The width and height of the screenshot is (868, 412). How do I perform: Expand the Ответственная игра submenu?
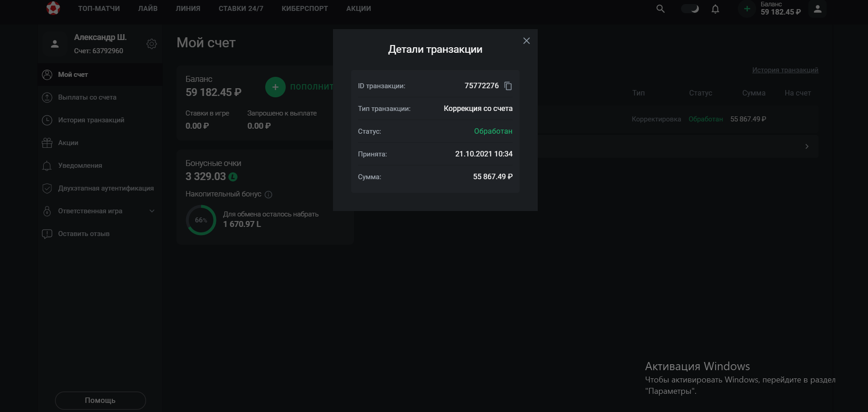(x=152, y=211)
